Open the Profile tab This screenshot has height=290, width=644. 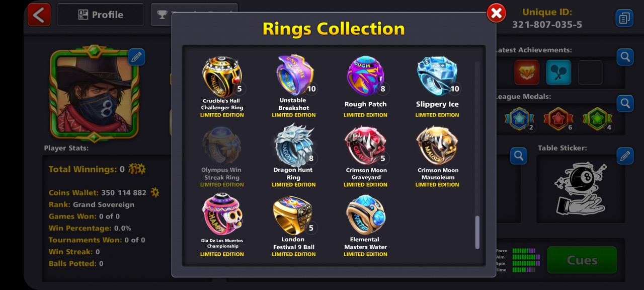pyautogui.click(x=101, y=15)
